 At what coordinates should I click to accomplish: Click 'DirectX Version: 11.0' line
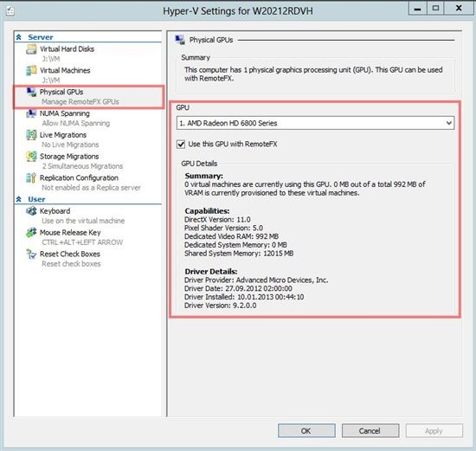pos(217,220)
